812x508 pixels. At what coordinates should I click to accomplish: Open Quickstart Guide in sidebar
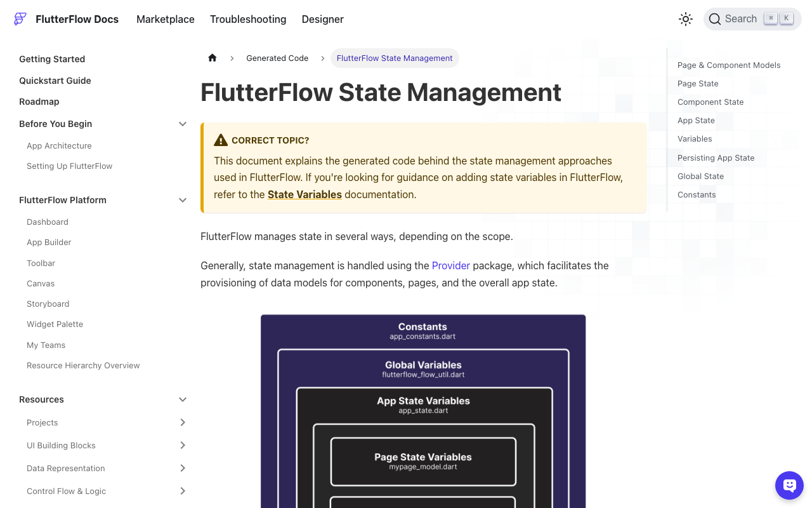point(55,81)
